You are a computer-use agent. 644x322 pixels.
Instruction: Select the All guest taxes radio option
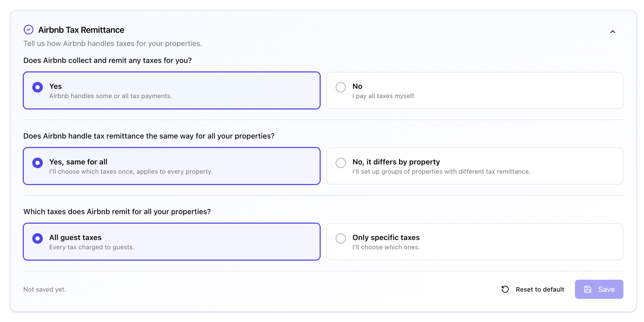38,238
